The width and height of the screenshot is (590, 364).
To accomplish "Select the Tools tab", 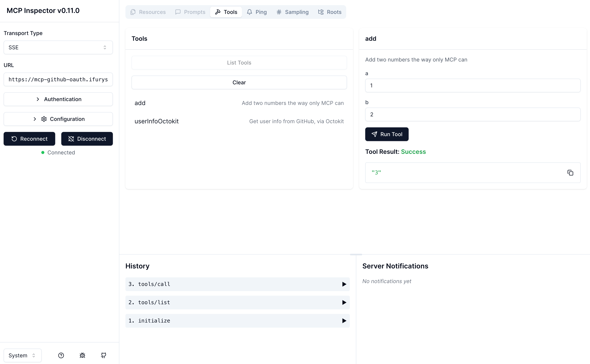I will (x=226, y=12).
